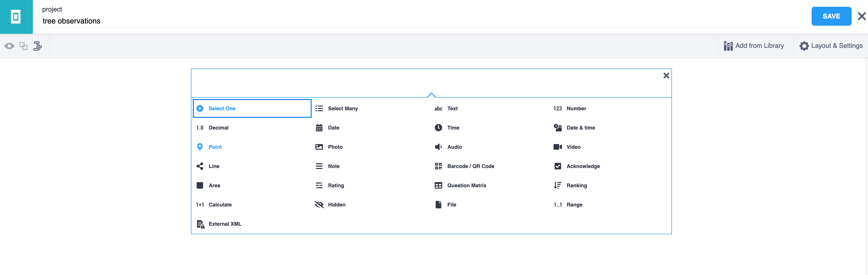
Task: Click the Calculate question type icon
Action: pyautogui.click(x=200, y=204)
